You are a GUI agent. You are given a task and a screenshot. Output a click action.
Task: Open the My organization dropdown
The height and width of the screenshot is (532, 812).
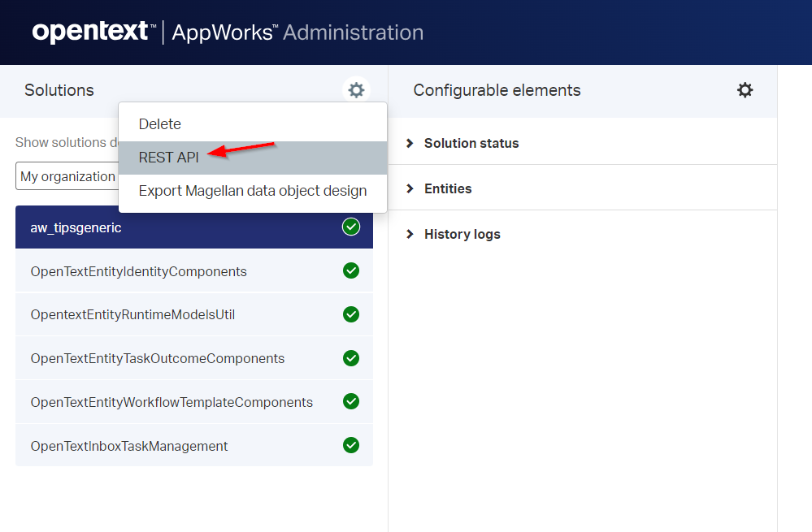coord(67,176)
